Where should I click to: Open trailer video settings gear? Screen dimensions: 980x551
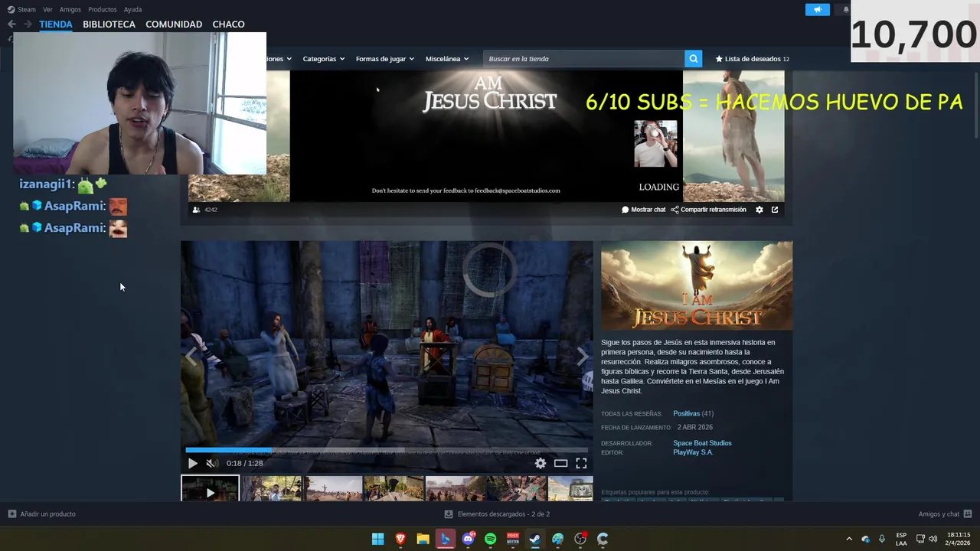[541, 463]
